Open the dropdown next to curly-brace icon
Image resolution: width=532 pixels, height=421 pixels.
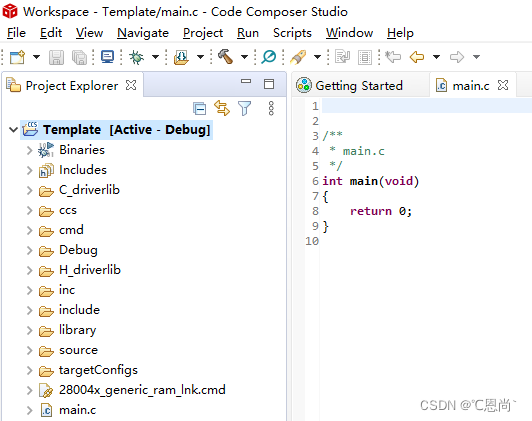(201, 57)
